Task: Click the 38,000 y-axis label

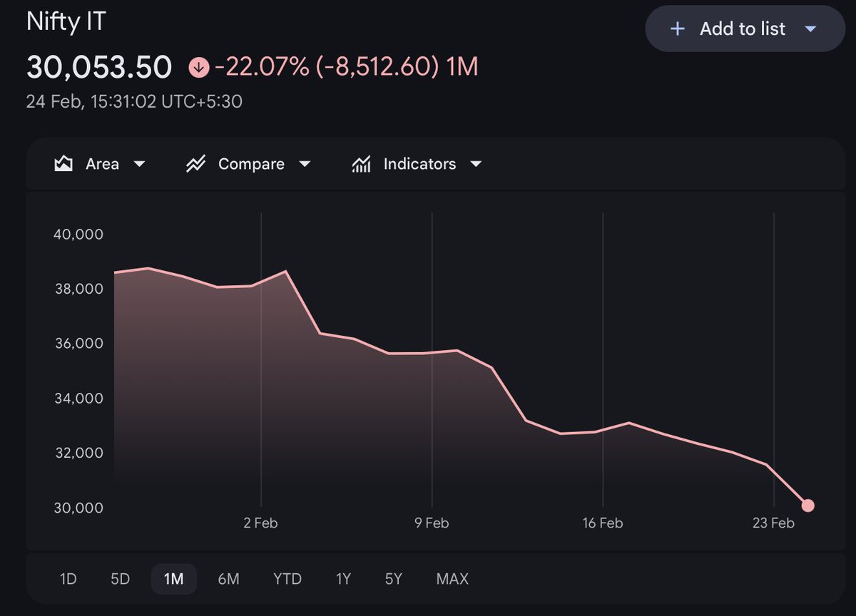Action: pos(78,289)
